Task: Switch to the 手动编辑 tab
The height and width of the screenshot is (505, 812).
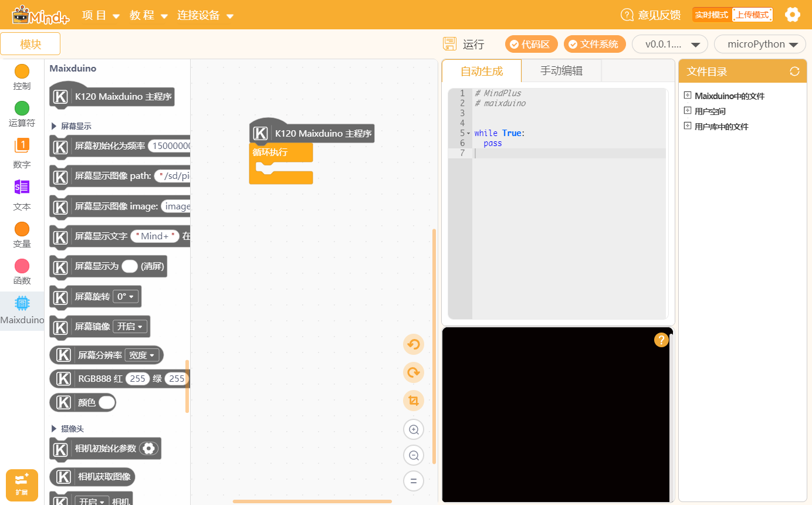Action: (561, 71)
